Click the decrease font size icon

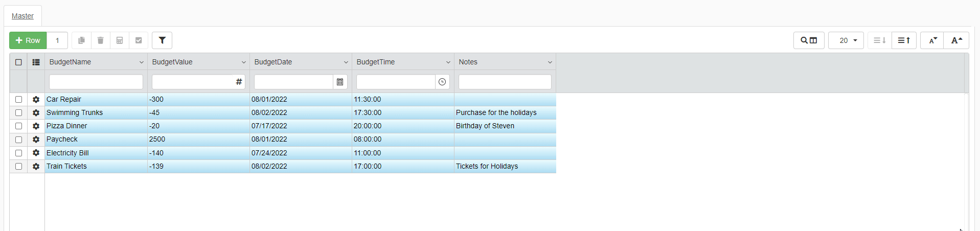click(x=932, y=40)
